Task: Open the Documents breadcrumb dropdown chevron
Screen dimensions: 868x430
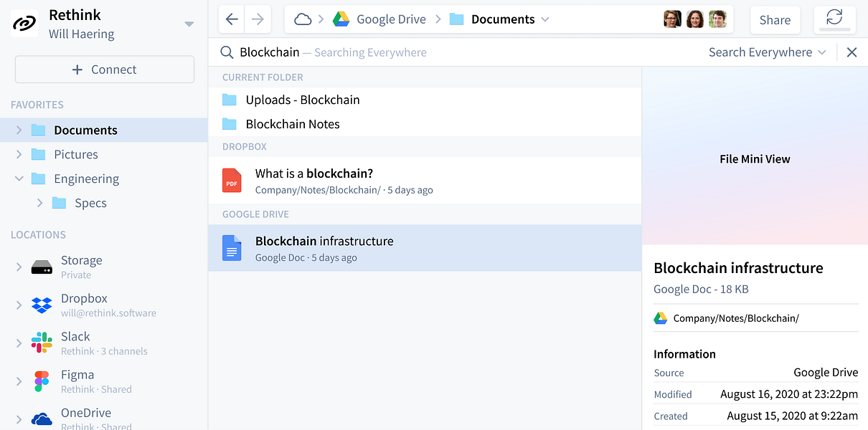Action: tap(545, 19)
